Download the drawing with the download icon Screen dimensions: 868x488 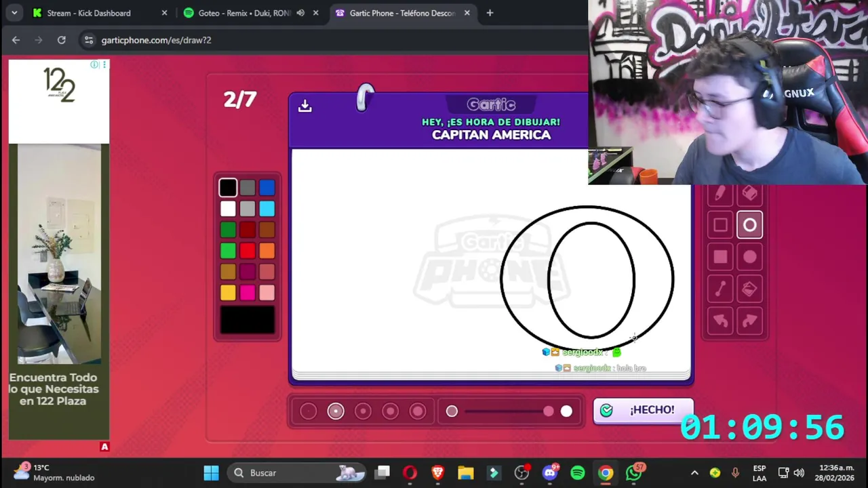pos(304,106)
